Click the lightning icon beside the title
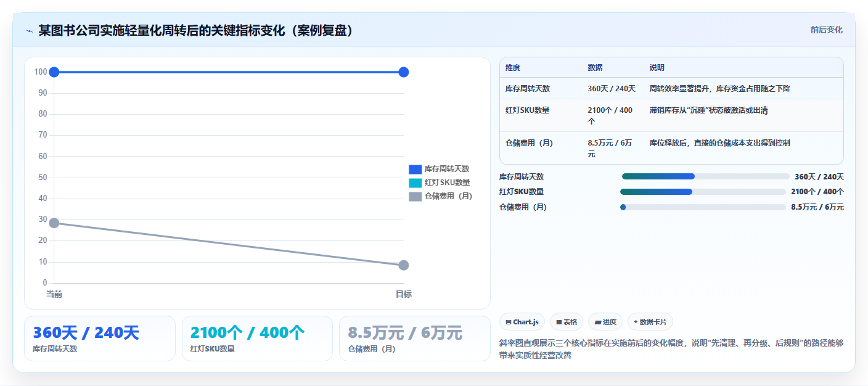 30,31
